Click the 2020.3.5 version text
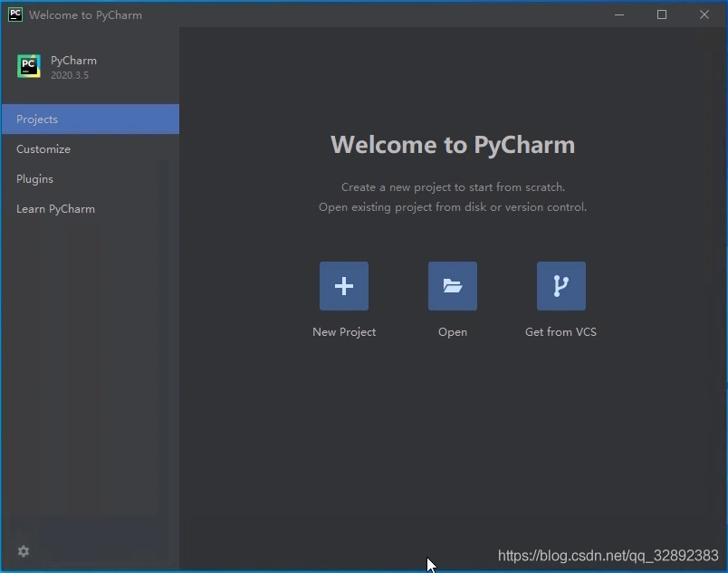Image resolution: width=728 pixels, height=573 pixels. point(70,75)
